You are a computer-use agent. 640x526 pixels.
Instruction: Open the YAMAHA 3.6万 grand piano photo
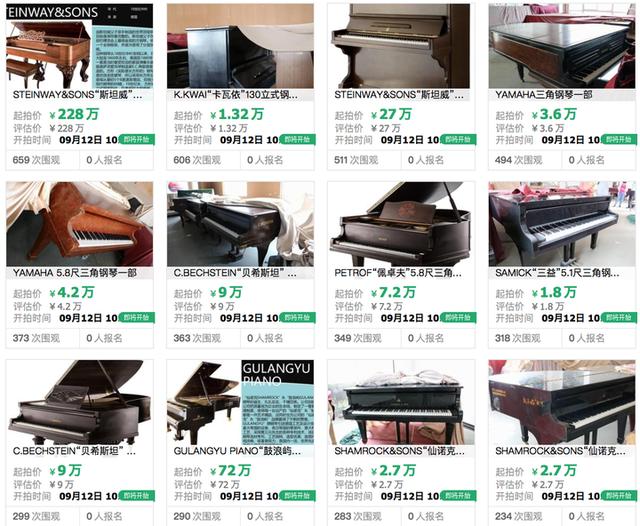click(562, 46)
